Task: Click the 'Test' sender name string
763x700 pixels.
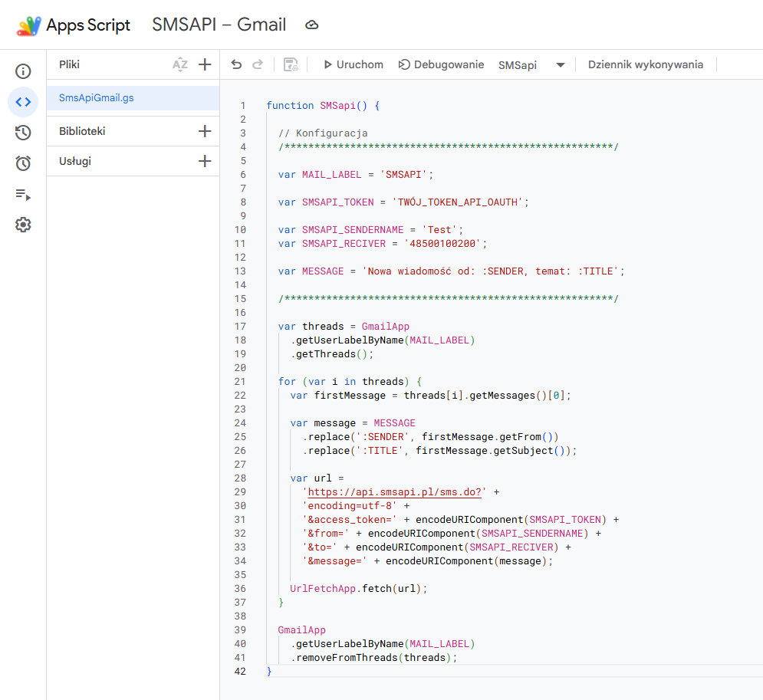Action: [x=439, y=230]
